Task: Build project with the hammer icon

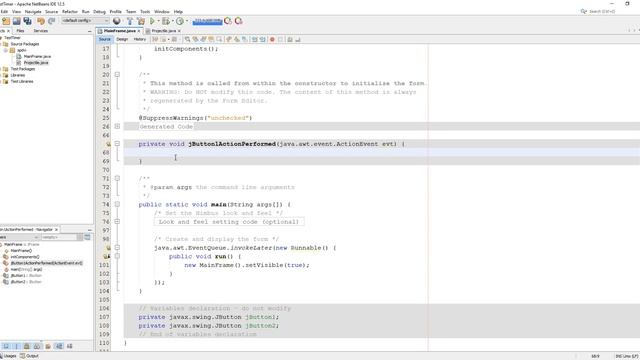Action: point(130,21)
